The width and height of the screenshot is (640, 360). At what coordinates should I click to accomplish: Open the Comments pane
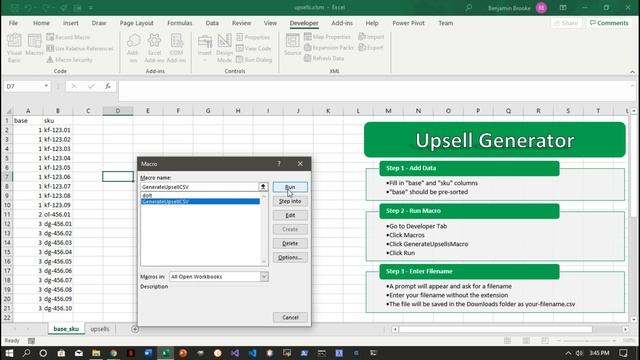pyautogui.click(x=609, y=23)
